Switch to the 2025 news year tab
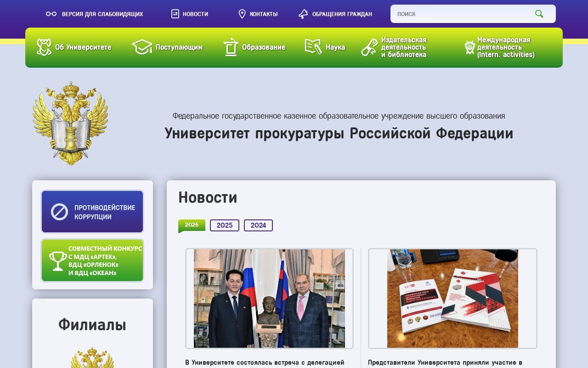This screenshot has height=368, width=588. (x=225, y=225)
